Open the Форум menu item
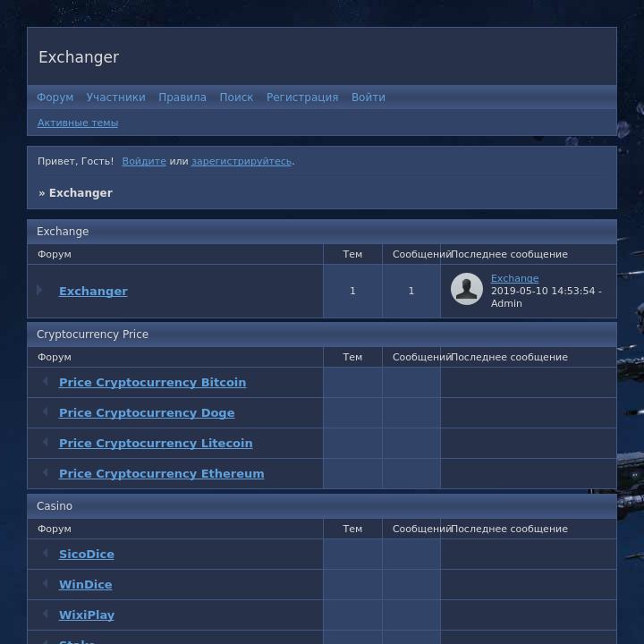644x644 pixels. click(x=55, y=97)
